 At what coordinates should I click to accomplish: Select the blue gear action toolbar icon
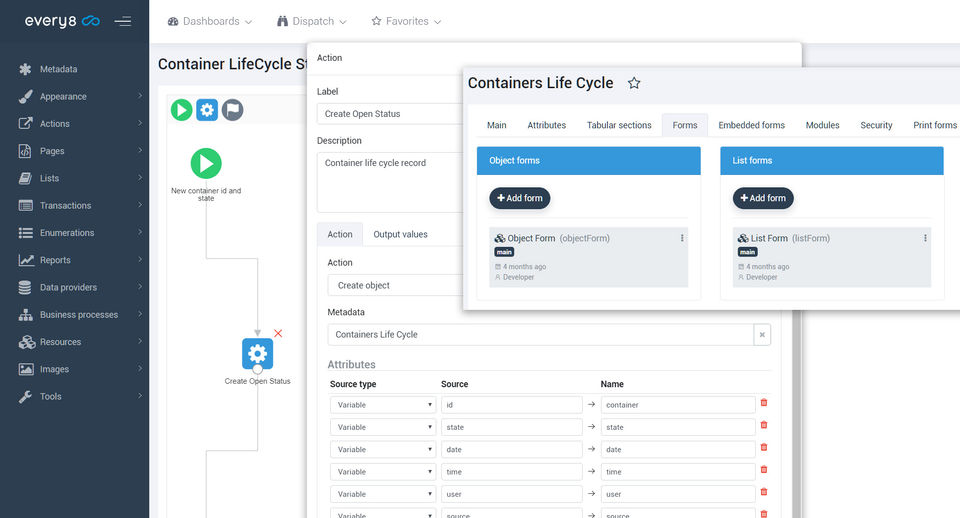207,110
